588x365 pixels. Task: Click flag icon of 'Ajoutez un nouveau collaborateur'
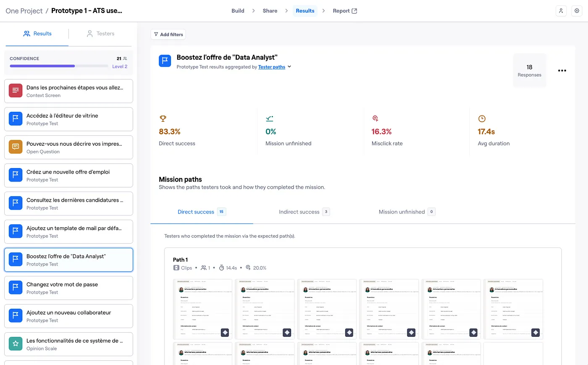click(16, 316)
